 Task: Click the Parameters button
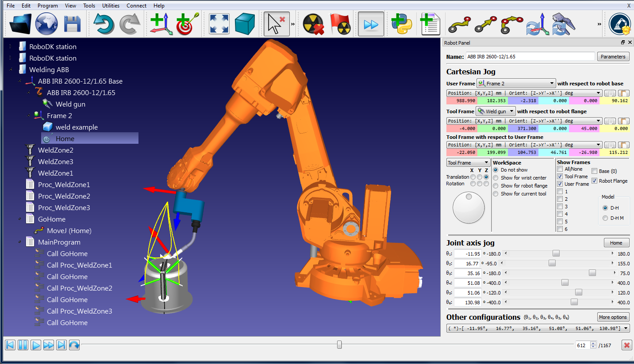(x=613, y=57)
